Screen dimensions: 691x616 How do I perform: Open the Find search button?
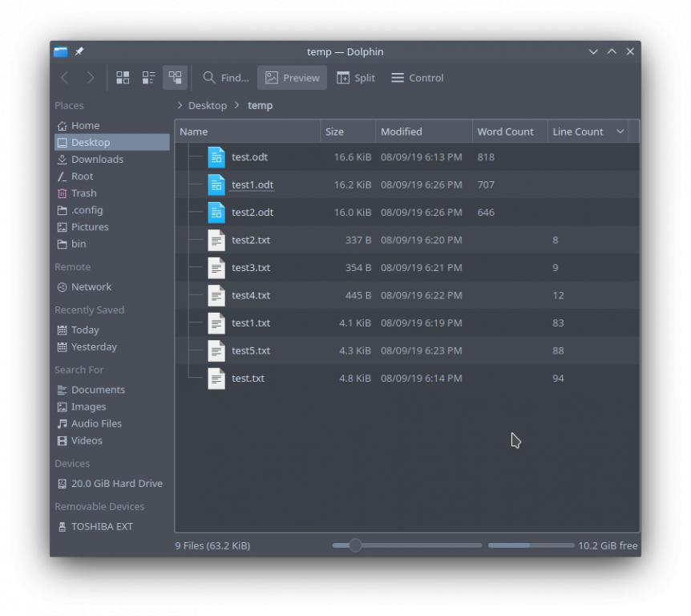pos(225,78)
